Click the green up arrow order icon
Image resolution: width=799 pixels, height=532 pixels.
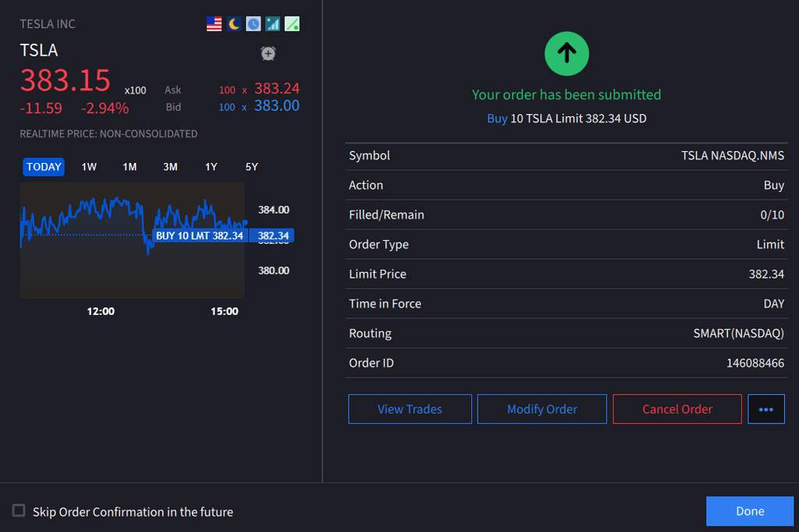point(566,53)
